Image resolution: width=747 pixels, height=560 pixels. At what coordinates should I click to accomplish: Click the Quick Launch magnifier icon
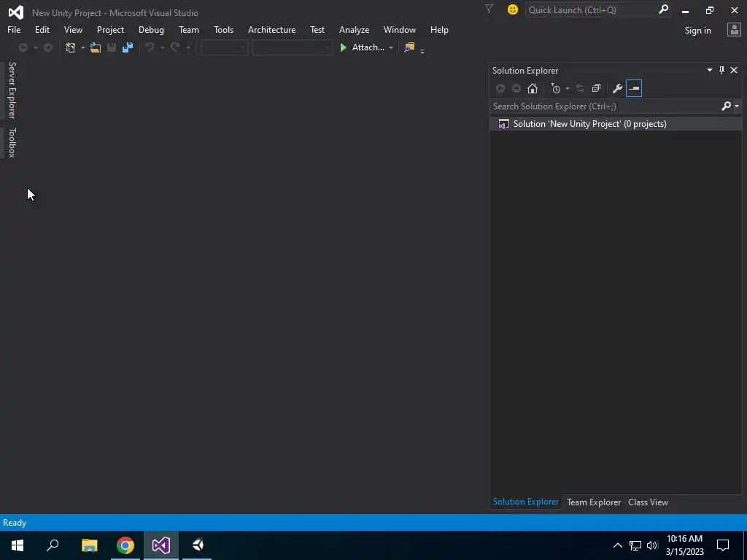click(663, 9)
